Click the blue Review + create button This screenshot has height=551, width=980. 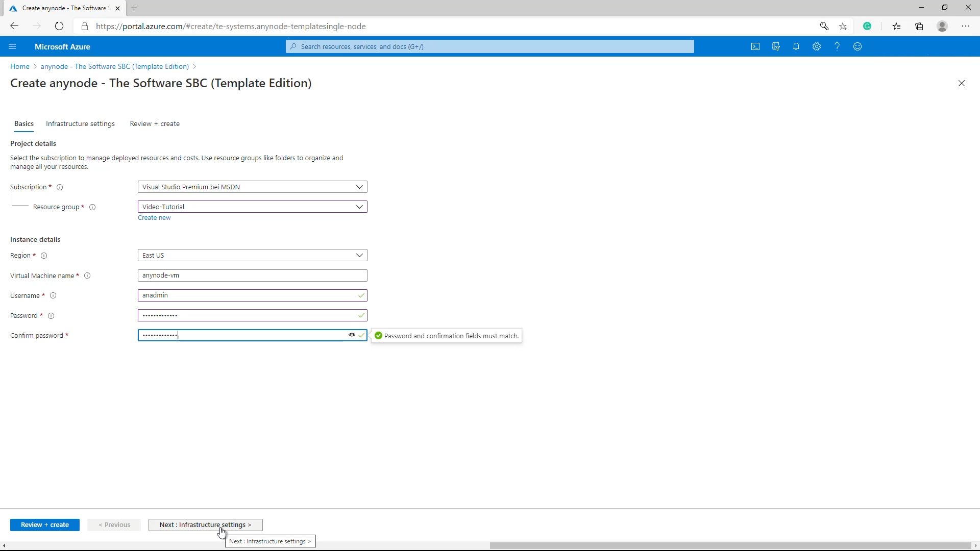coord(45,525)
